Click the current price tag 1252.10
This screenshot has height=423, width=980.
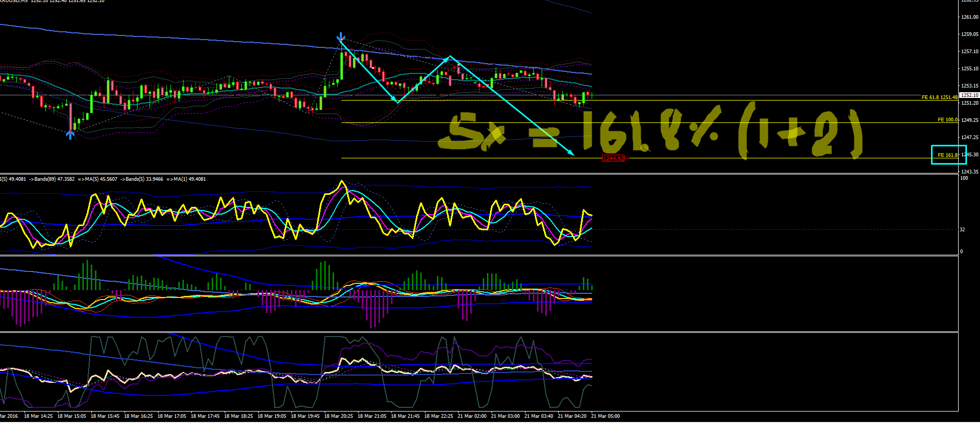(970, 95)
